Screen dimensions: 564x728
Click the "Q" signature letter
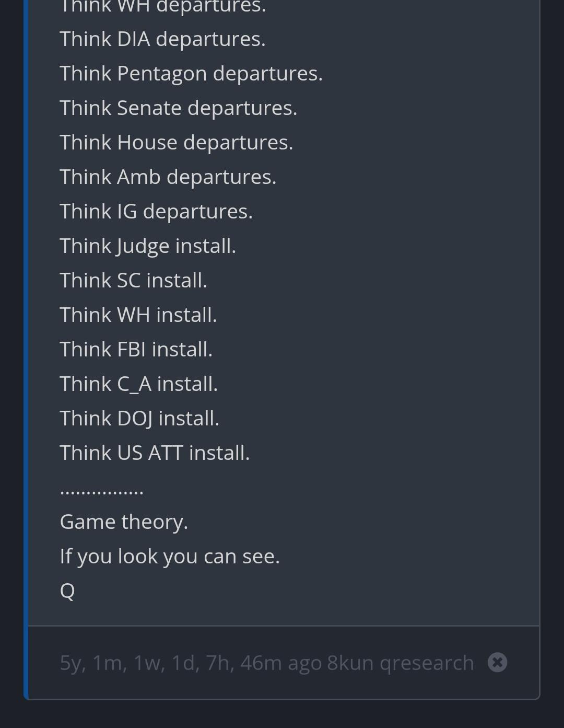click(x=67, y=591)
